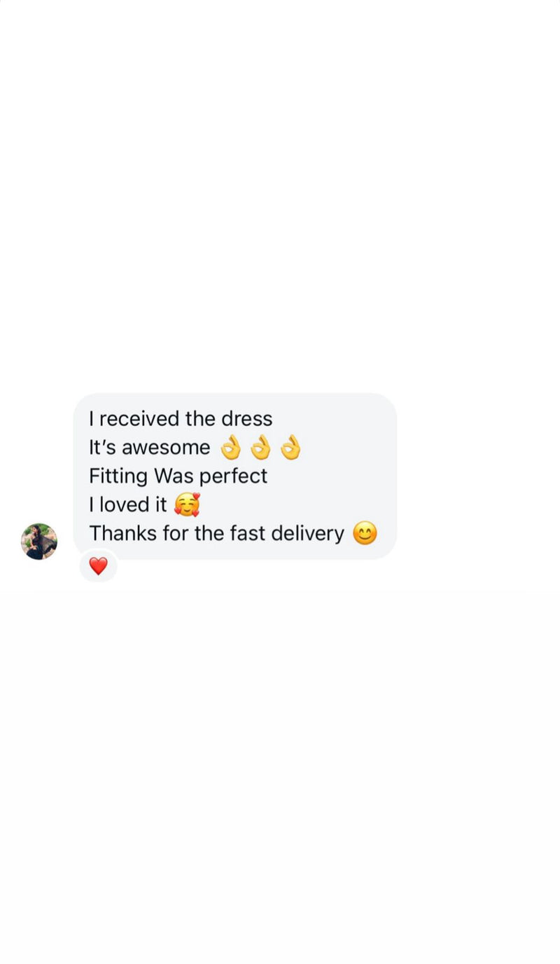
Task: Click the smiling face with hearts emoji
Action: pyautogui.click(x=186, y=504)
